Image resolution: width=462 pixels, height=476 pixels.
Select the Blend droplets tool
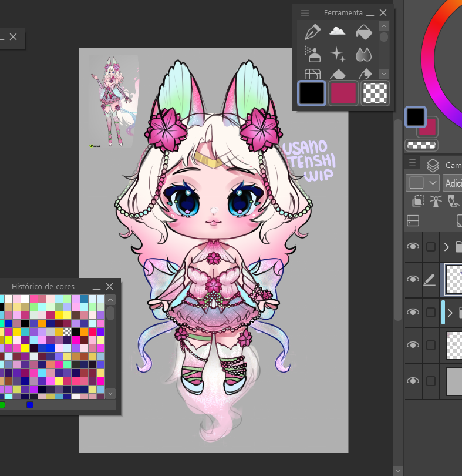(363, 55)
